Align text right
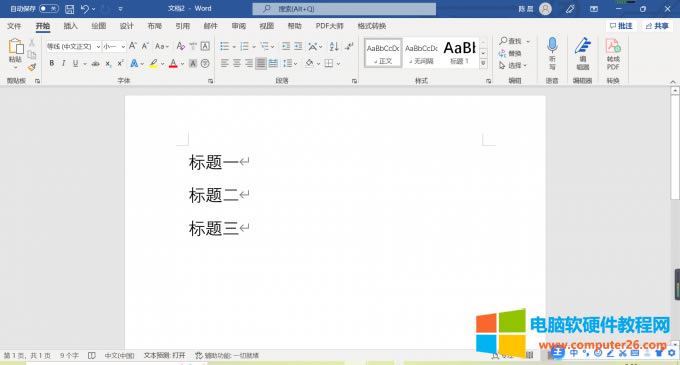This screenshot has width=680, height=365. 249,64
